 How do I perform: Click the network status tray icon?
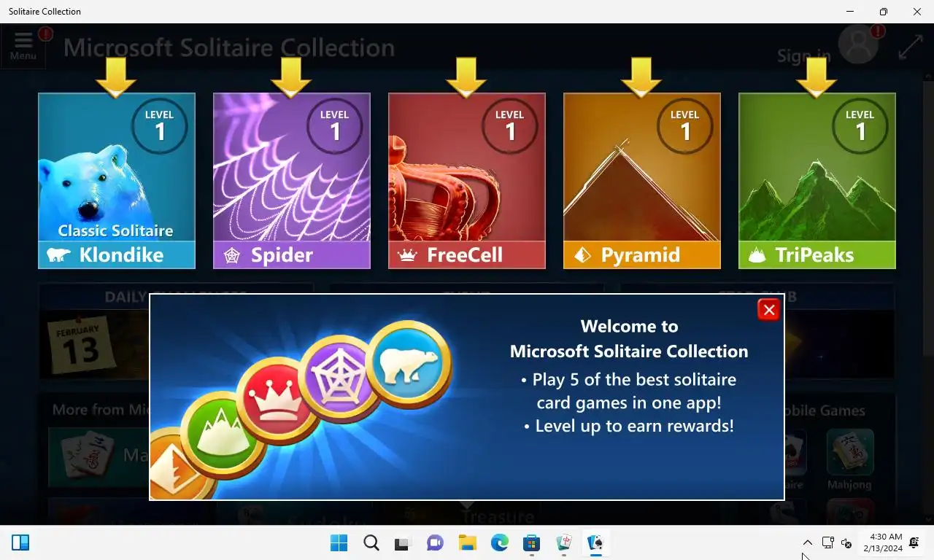[827, 542]
